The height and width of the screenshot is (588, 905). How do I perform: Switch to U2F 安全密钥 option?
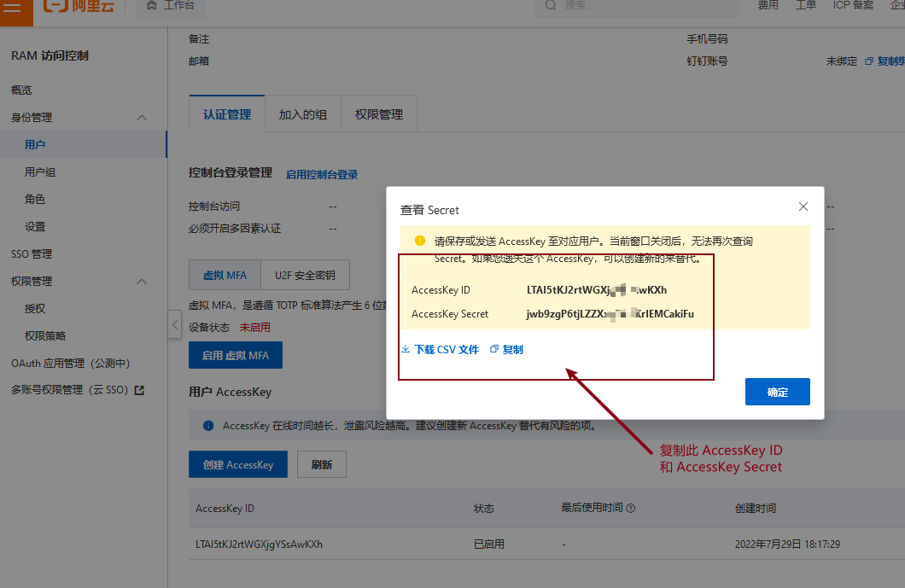pos(305,276)
